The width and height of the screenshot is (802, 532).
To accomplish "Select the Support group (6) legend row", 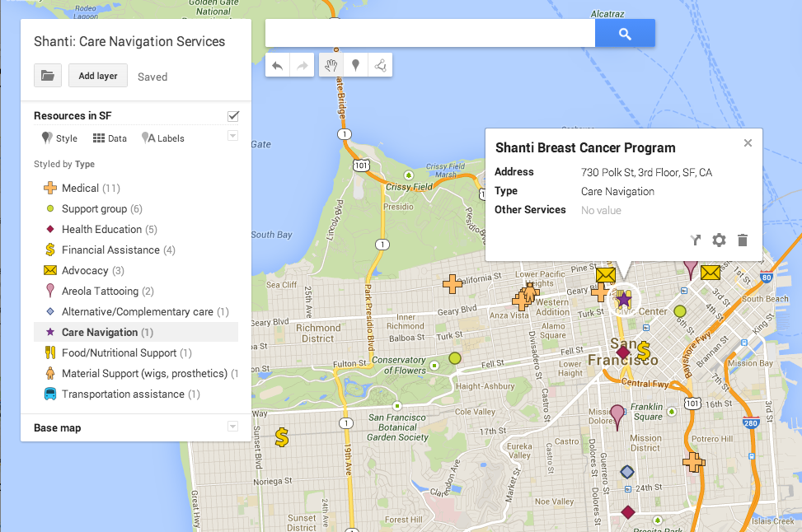I will (135, 208).
